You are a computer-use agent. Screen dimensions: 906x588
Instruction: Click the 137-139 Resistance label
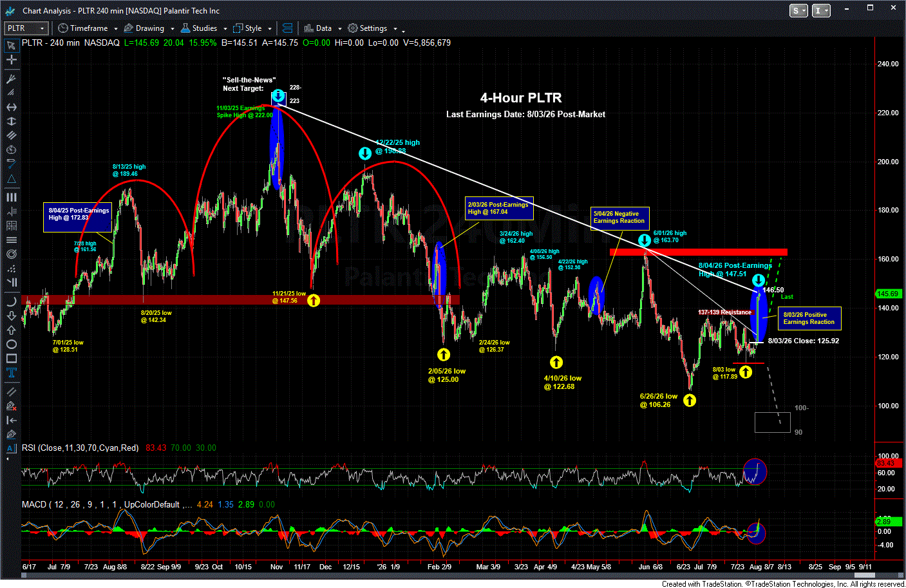click(725, 312)
